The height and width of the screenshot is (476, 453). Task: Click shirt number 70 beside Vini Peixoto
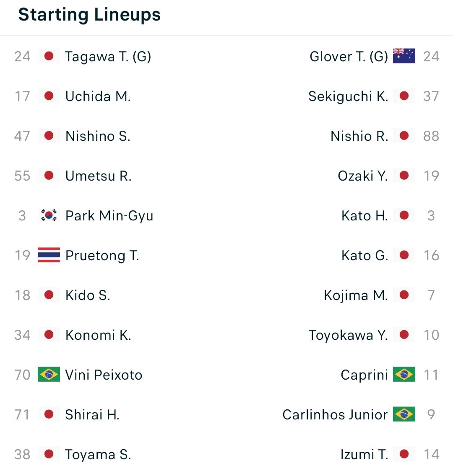pos(22,375)
